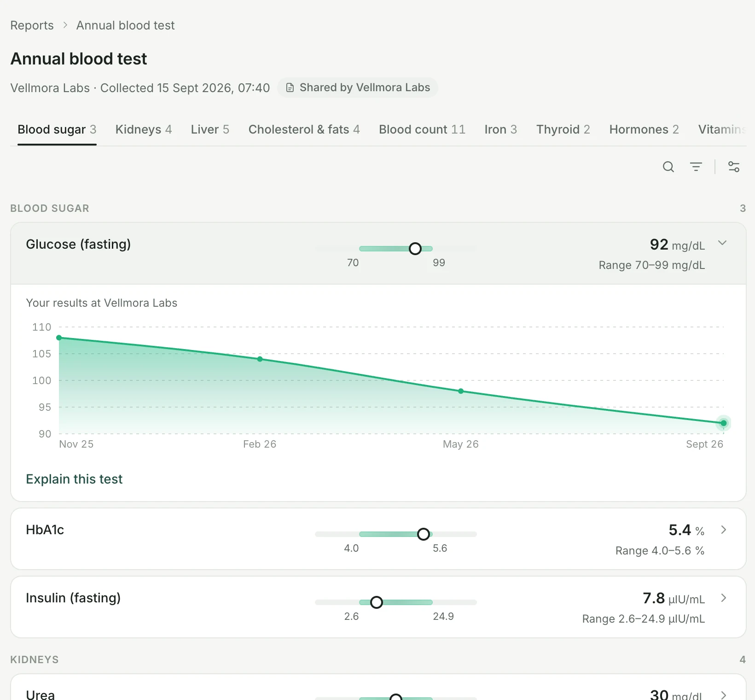Collapse the Glucose (fasting) row chevron

(x=722, y=243)
